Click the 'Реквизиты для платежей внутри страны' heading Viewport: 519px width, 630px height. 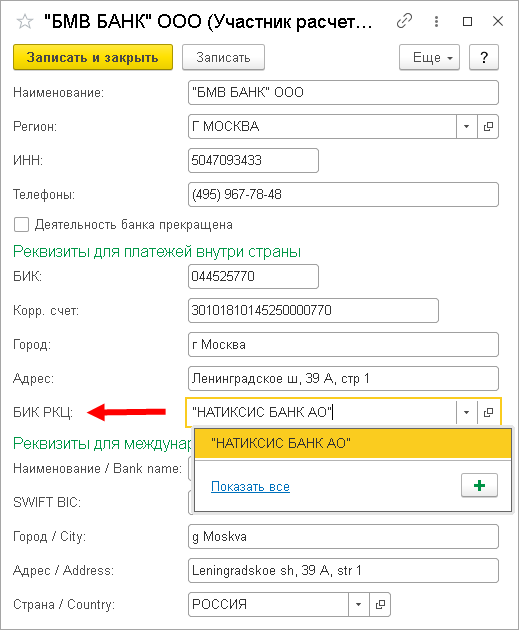coord(157,252)
